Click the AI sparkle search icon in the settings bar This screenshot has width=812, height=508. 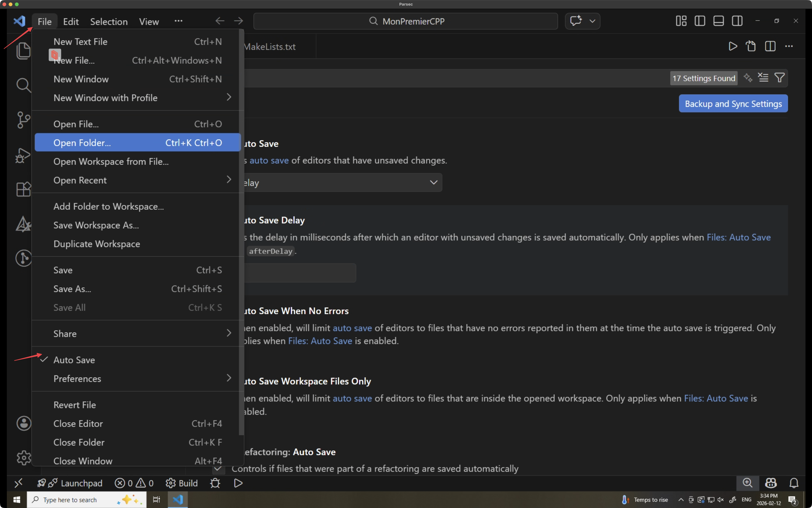pos(748,78)
